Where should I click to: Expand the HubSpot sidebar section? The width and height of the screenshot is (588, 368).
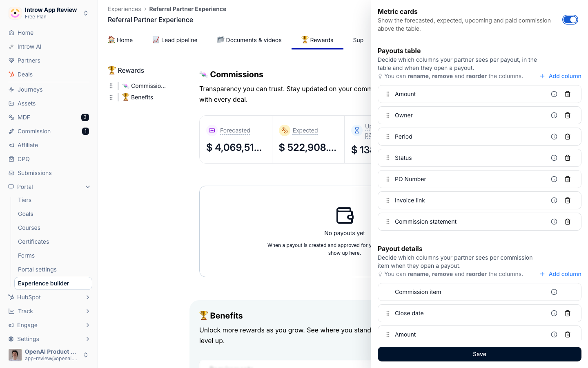[x=88, y=297]
